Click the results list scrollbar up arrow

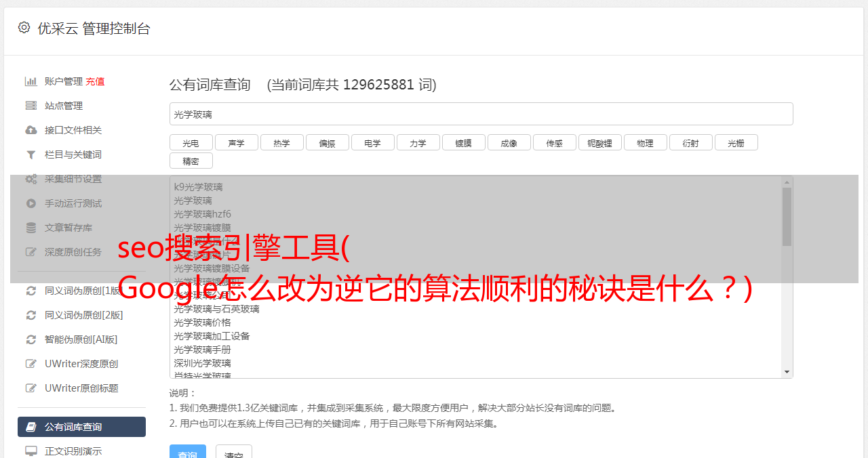click(x=787, y=182)
